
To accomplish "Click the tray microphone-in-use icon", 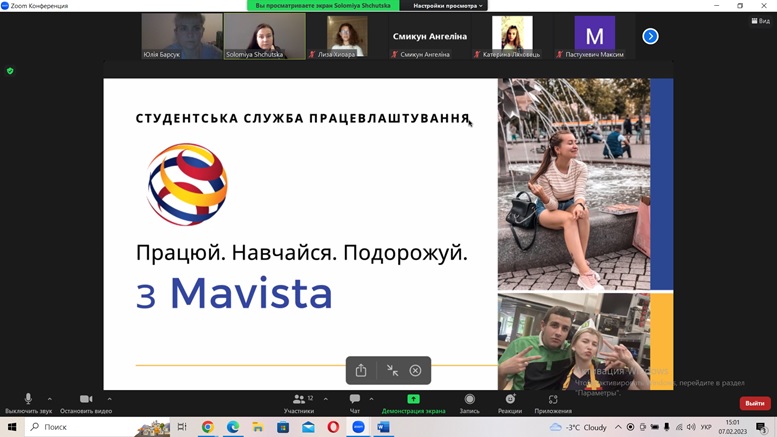I will [666, 427].
